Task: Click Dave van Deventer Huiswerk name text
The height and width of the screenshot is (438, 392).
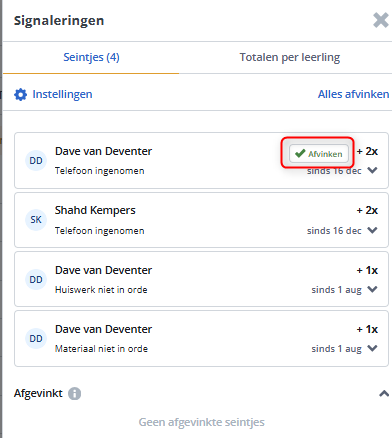Action: coord(103,270)
